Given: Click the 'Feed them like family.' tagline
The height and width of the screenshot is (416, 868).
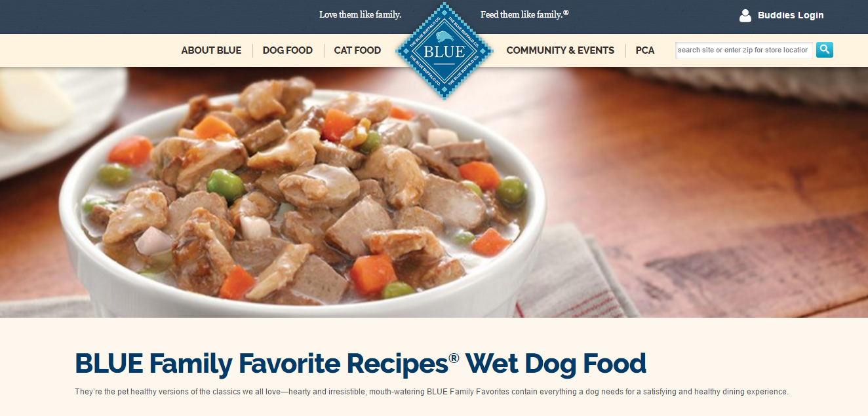Looking at the screenshot, I should (x=524, y=14).
